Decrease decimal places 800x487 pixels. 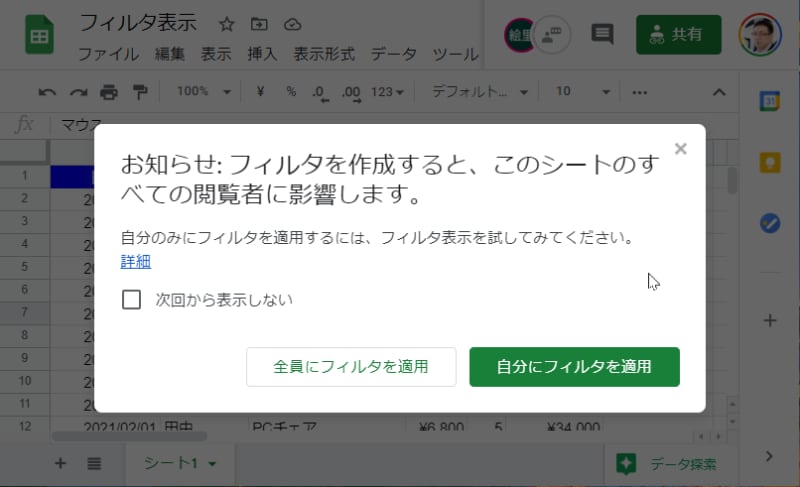320,93
